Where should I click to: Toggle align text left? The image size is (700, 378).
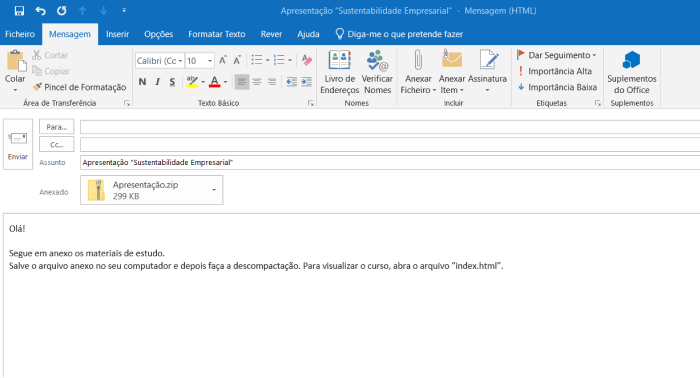(242, 82)
